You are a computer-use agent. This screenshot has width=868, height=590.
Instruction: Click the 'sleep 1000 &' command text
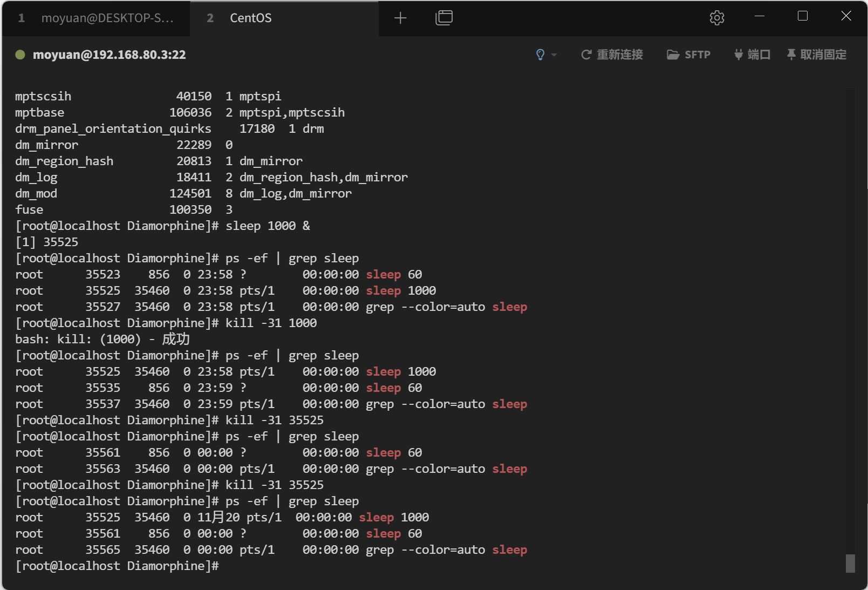[x=268, y=226]
